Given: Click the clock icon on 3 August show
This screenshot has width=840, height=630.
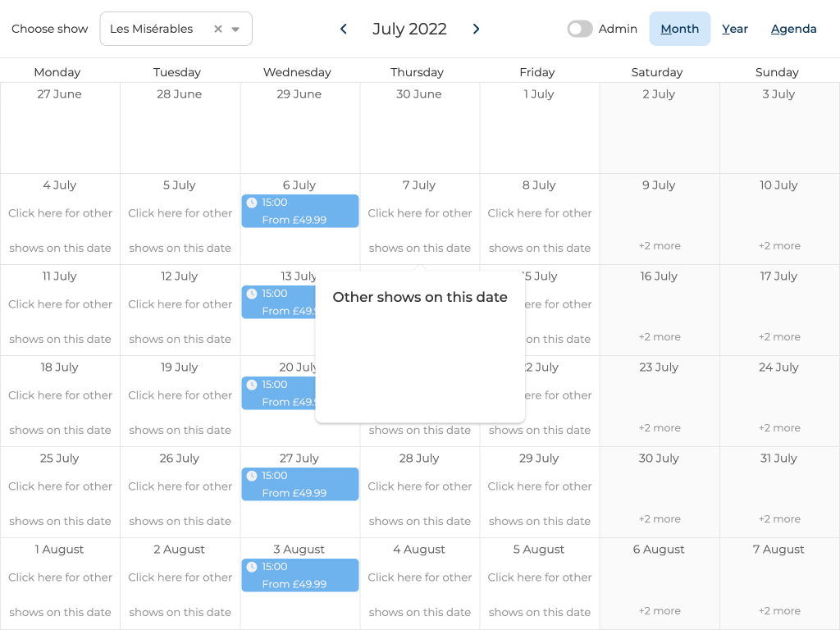Looking at the screenshot, I should 252,567.
